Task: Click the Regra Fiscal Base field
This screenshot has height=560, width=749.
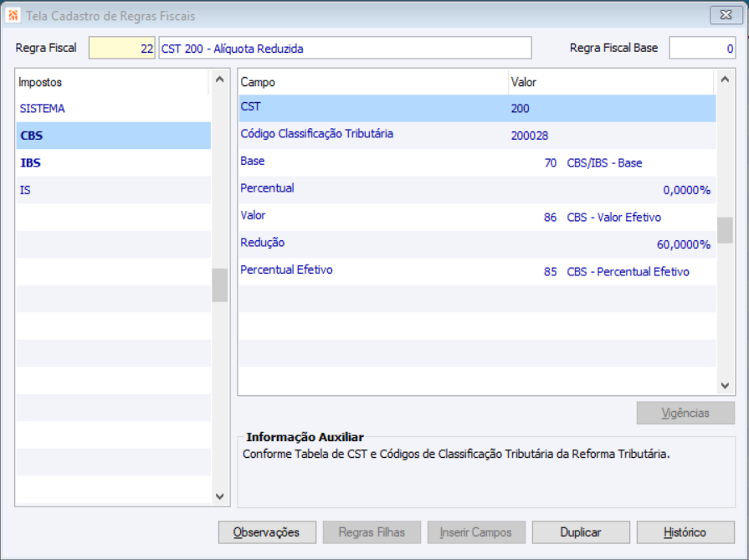Action: [701, 48]
